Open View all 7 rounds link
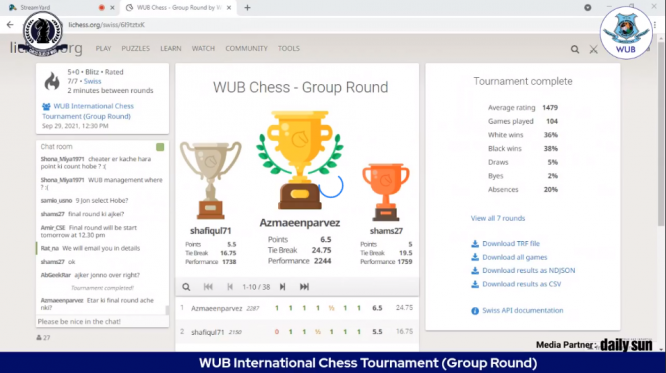Image resolution: width=666 pixels, height=373 pixels. pyautogui.click(x=498, y=218)
